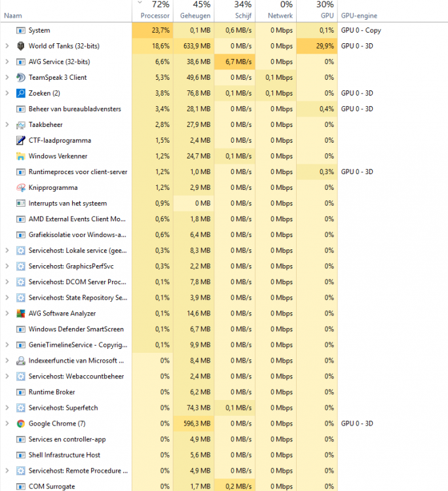The image size is (448, 491).
Task: Click the TeamSpeak 3 Client icon
Action: click(20, 78)
